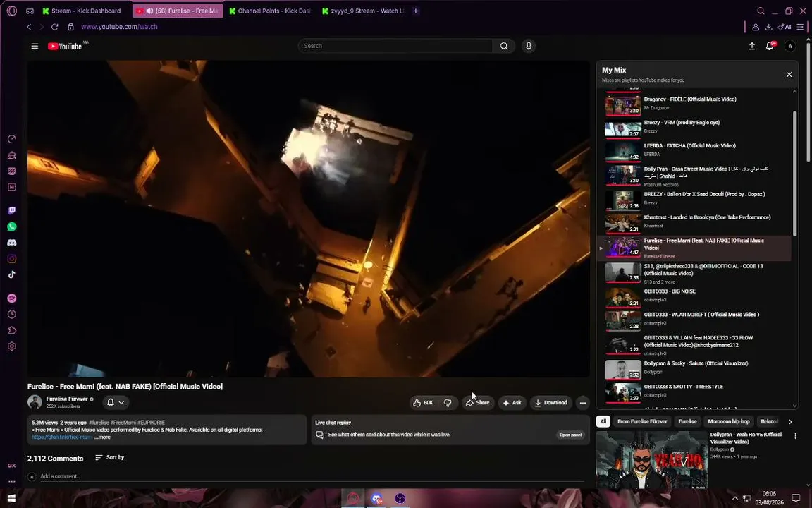Open sidebar settings gear icon
Viewport: 812px width, 508px height.
pos(12,346)
